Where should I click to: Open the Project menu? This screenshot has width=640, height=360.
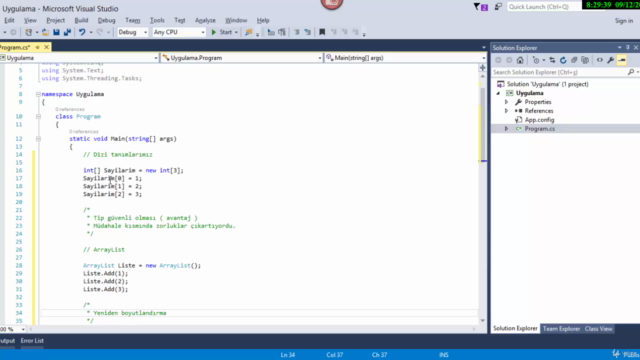56,20
